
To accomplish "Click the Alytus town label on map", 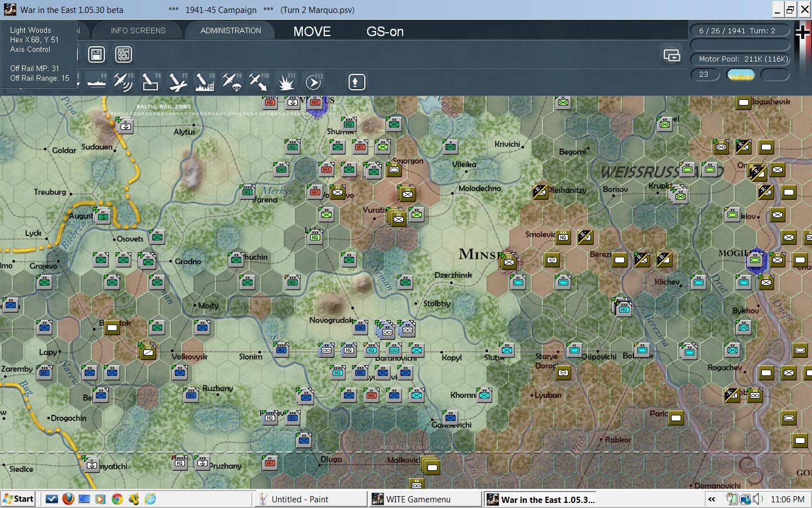I will pyautogui.click(x=184, y=132).
